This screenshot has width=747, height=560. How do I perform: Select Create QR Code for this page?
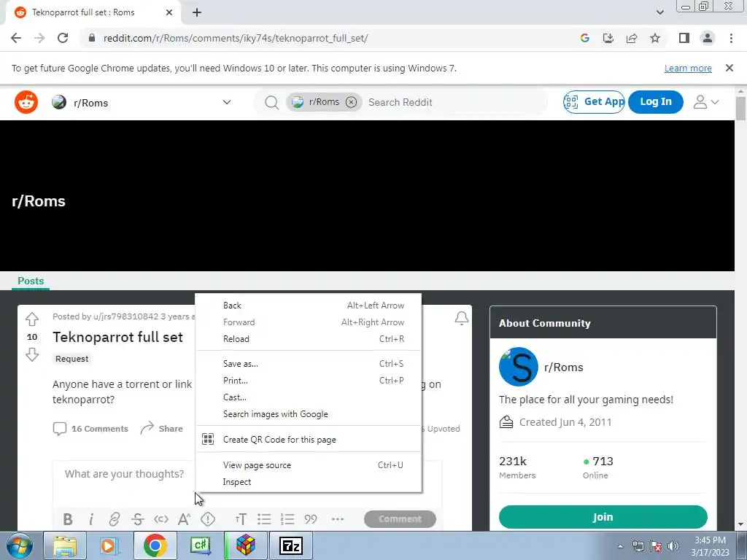pyautogui.click(x=309, y=440)
